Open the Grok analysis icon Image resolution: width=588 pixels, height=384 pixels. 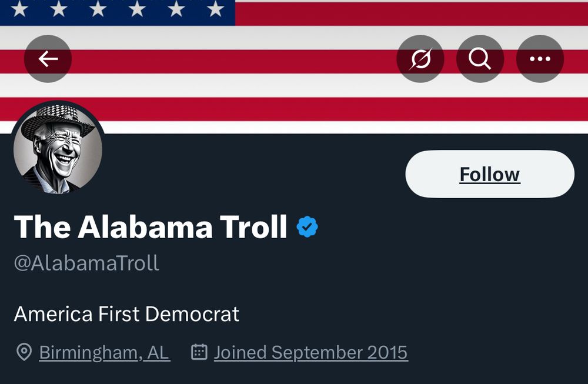pos(420,58)
